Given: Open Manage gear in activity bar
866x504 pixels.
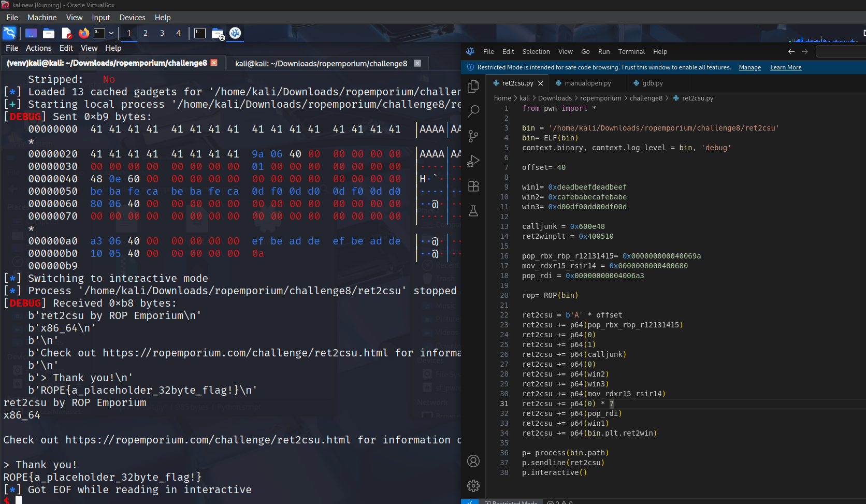Looking at the screenshot, I should click(x=473, y=486).
